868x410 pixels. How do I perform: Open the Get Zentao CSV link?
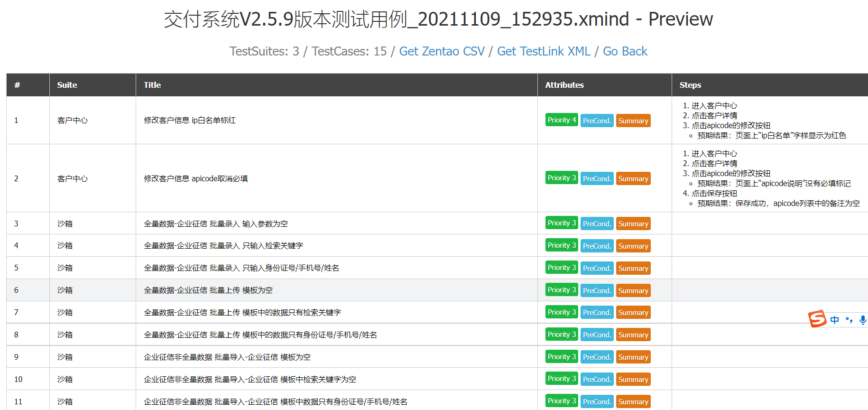(442, 51)
